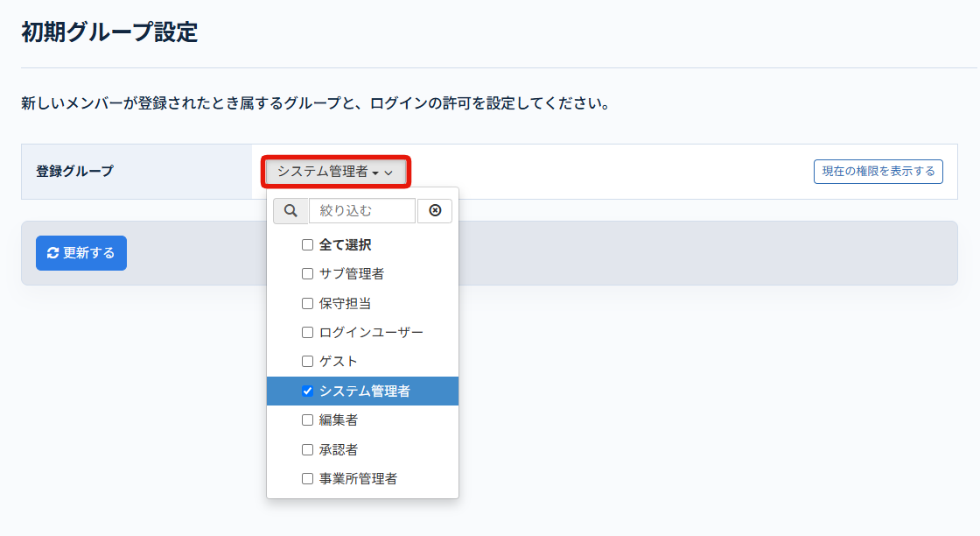Screen dimensions: 980x536
Task: Mark the 編集者 checkbox
Action: (307, 420)
